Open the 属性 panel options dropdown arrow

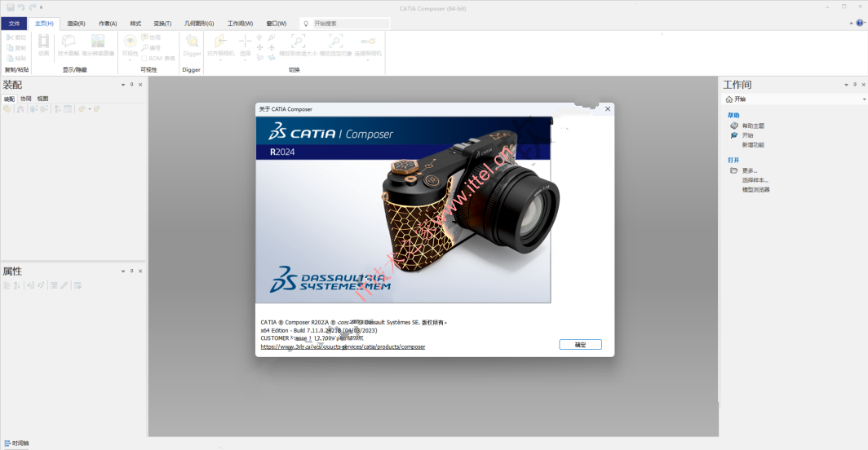tap(123, 271)
